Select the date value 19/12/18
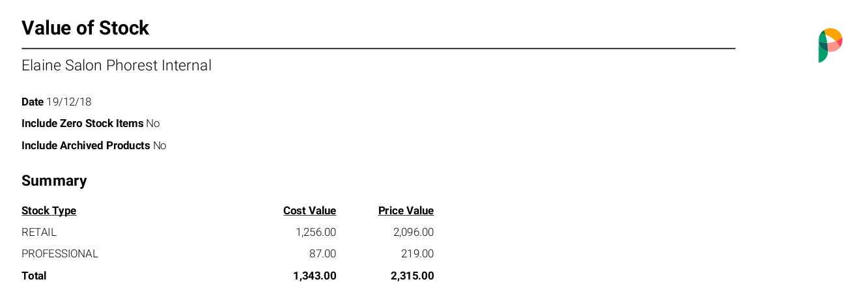 (69, 102)
